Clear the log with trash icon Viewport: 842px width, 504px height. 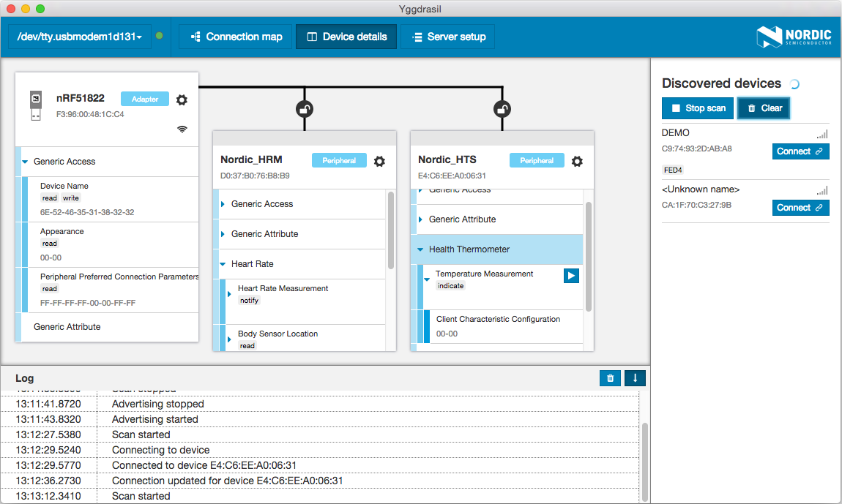(610, 378)
